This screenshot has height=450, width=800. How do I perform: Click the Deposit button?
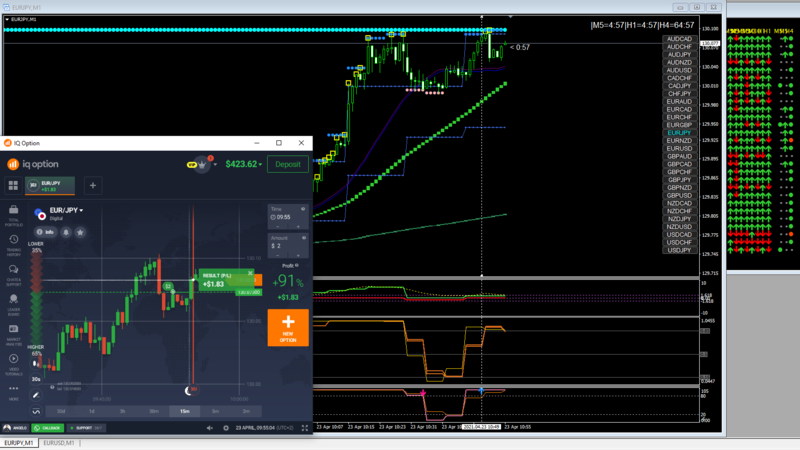288,164
